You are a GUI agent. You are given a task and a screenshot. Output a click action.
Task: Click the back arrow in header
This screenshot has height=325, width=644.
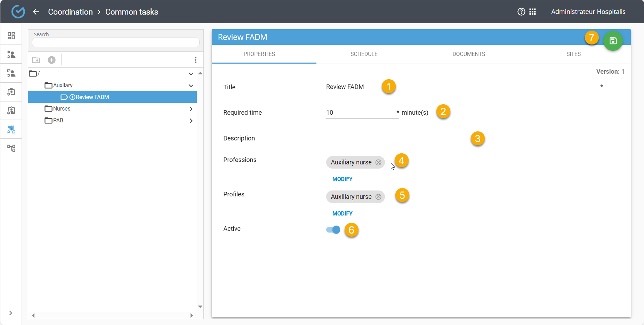(x=36, y=12)
